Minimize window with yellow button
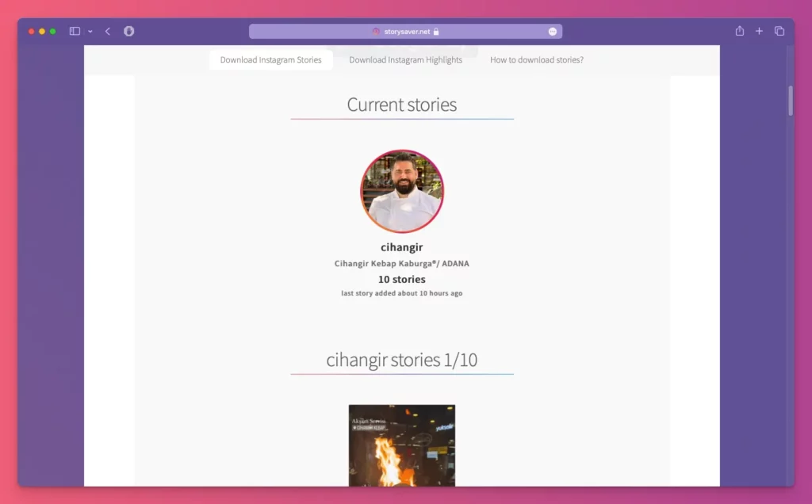812x504 pixels. point(42,32)
